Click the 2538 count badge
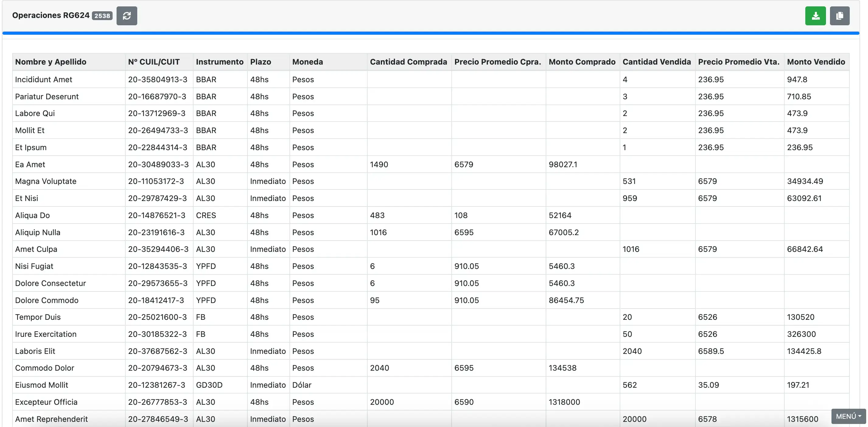 102,16
